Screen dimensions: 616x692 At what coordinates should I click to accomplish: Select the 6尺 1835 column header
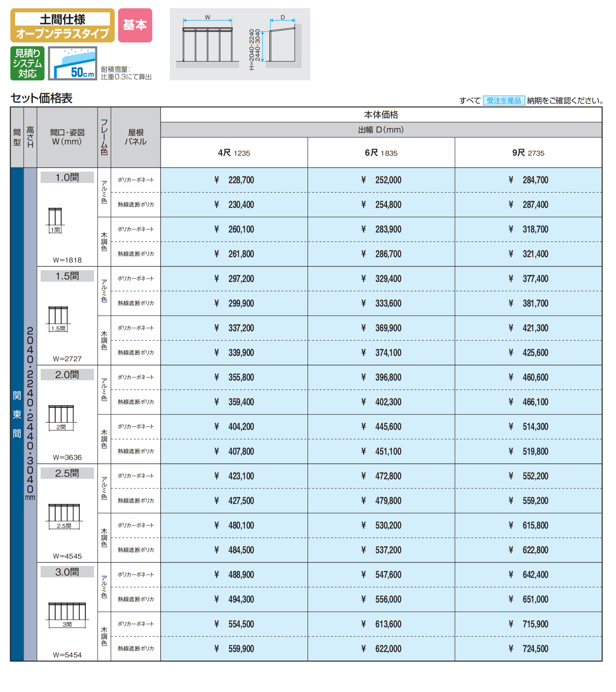pos(381,153)
